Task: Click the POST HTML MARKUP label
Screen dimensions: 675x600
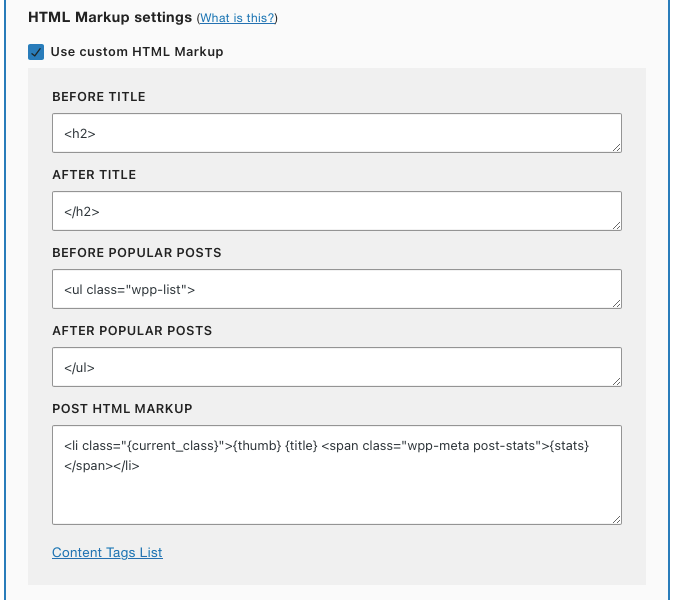Action: 122,408
